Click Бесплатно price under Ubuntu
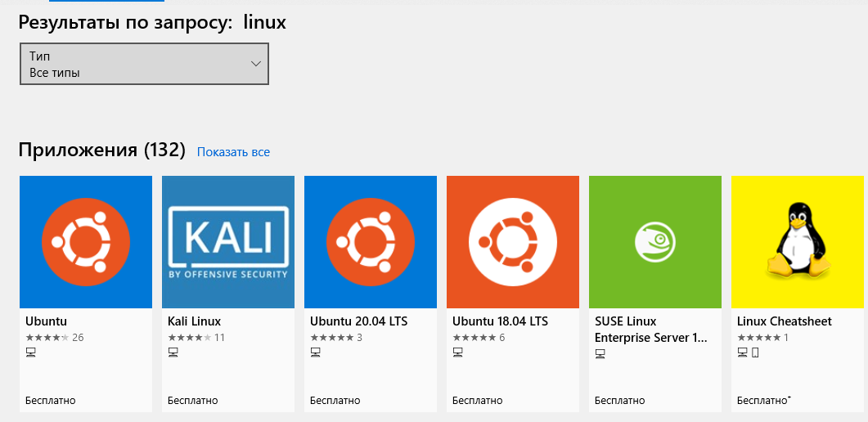Screen dimensions: 868x422 pyautogui.click(x=51, y=401)
